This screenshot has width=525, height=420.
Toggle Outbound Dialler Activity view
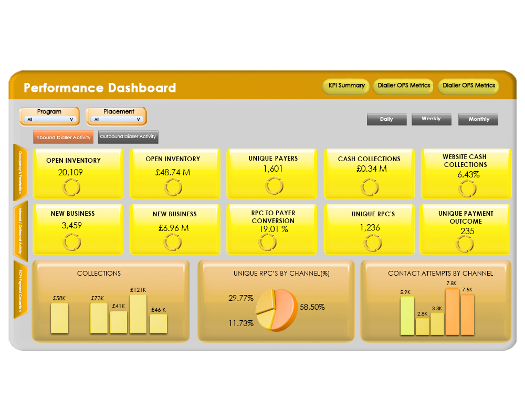click(x=128, y=137)
